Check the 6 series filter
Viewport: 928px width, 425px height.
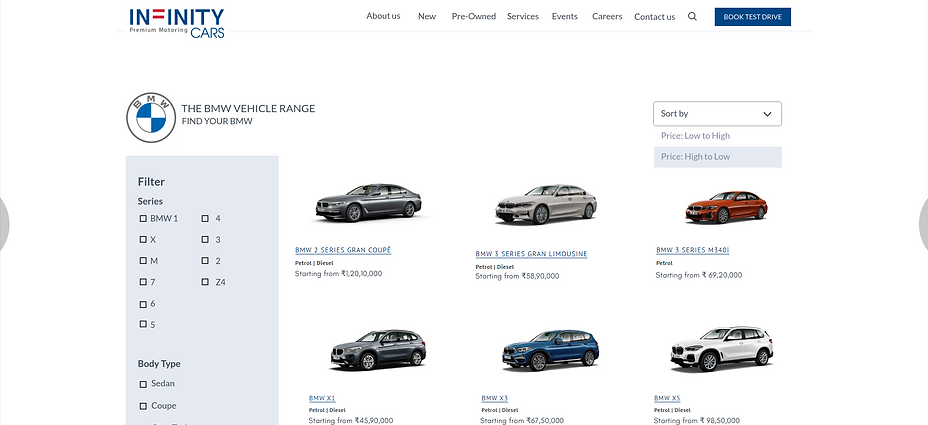click(x=143, y=304)
